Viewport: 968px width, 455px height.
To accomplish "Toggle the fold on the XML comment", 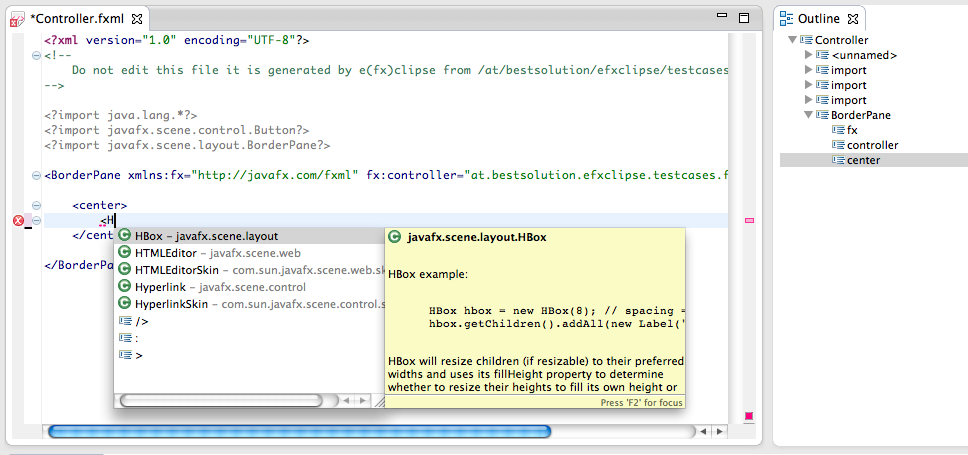I will [36, 57].
